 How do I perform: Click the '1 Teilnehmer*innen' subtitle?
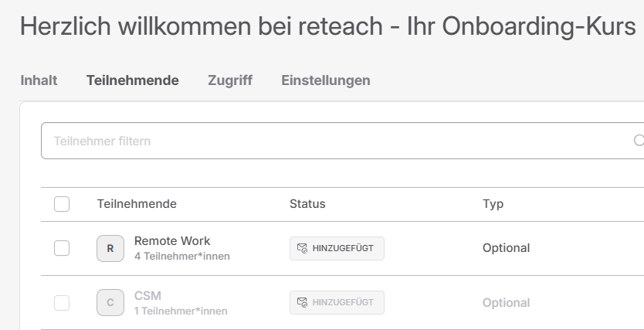point(181,311)
